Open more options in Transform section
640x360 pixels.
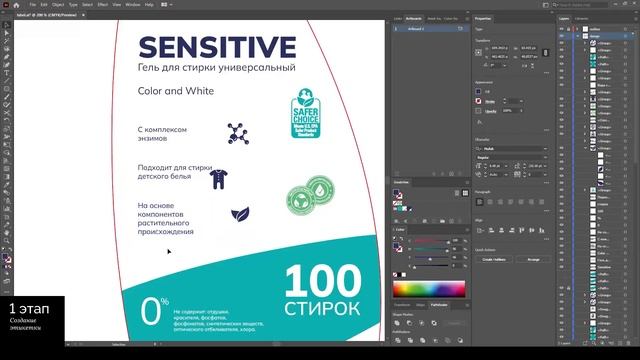tap(546, 73)
